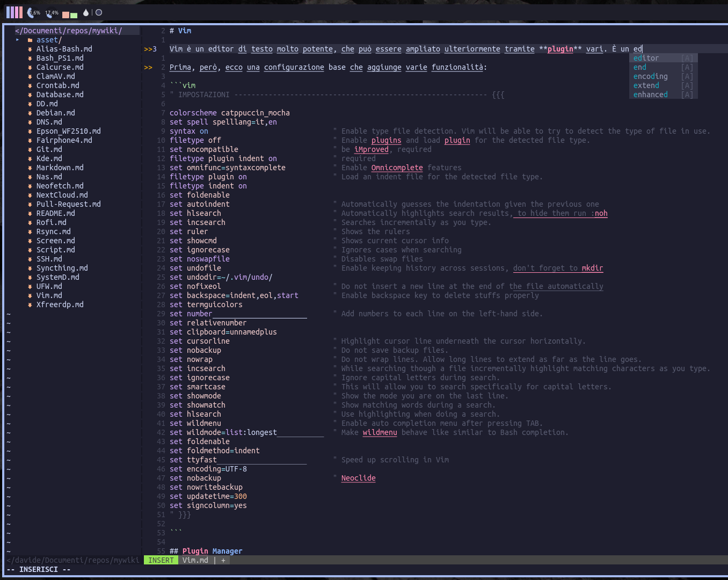
Task: Click the file icon next to Markdown.md
Action: pyautogui.click(x=30, y=168)
